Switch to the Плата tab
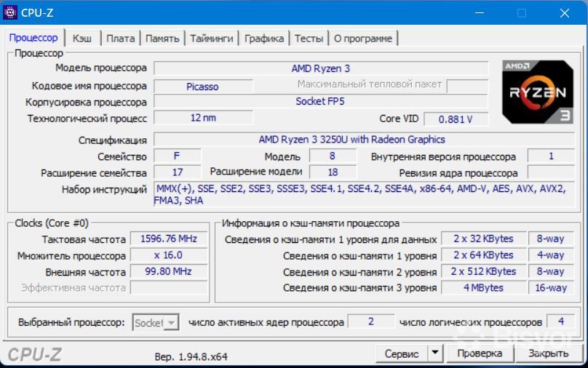This screenshot has width=588, height=368. pyautogui.click(x=120, y=39)
